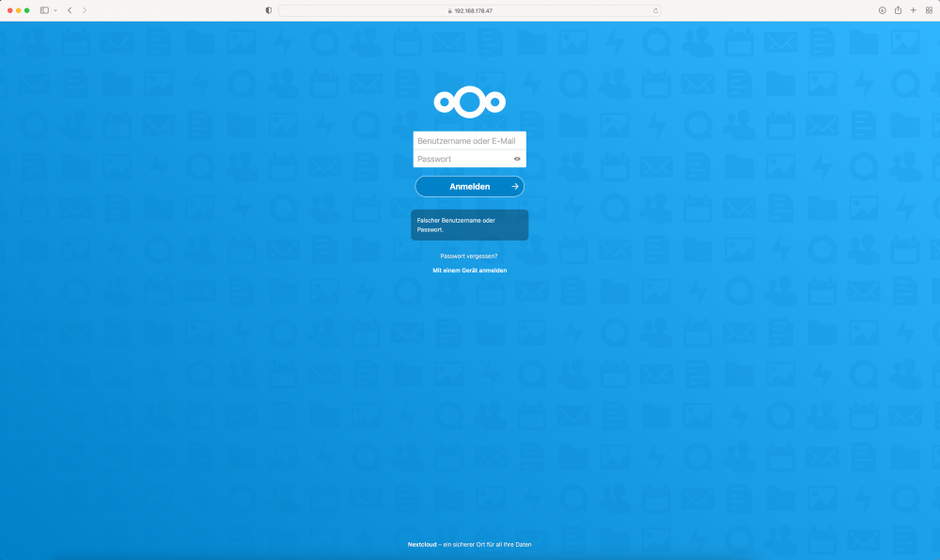Minimize the window with the yellow button

(19, 10)
